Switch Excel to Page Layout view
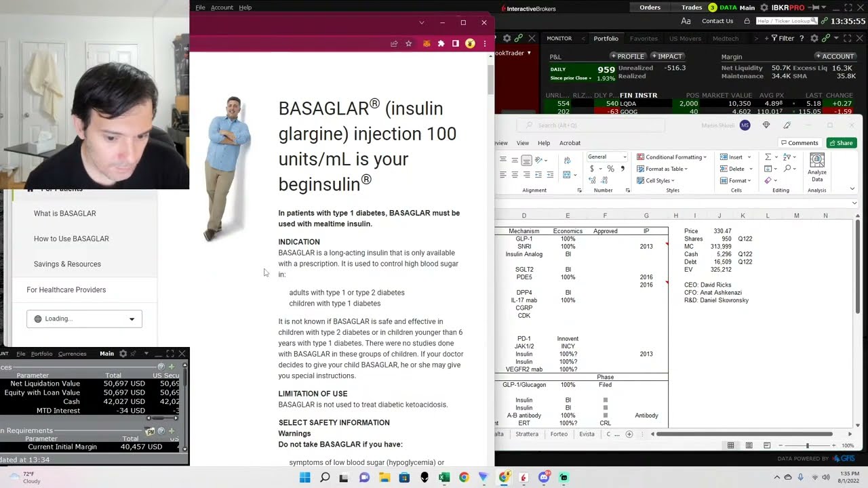Screen dimensions: 868x488 tap(749, 445)
